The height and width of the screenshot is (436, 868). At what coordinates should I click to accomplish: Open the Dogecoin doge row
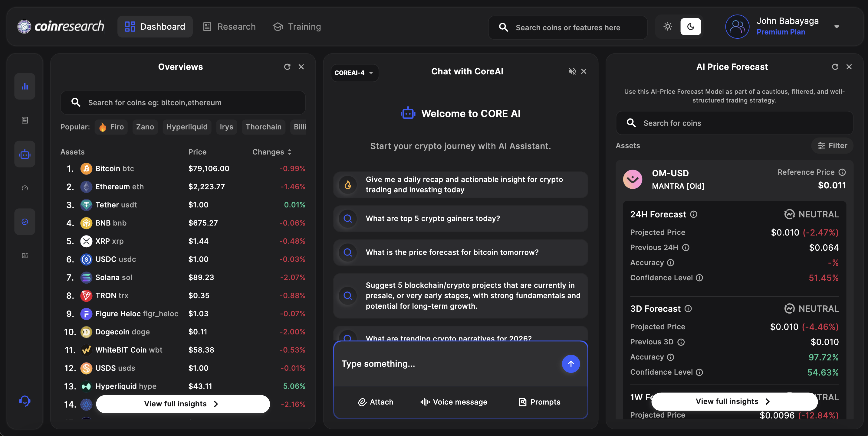(183, 332)
